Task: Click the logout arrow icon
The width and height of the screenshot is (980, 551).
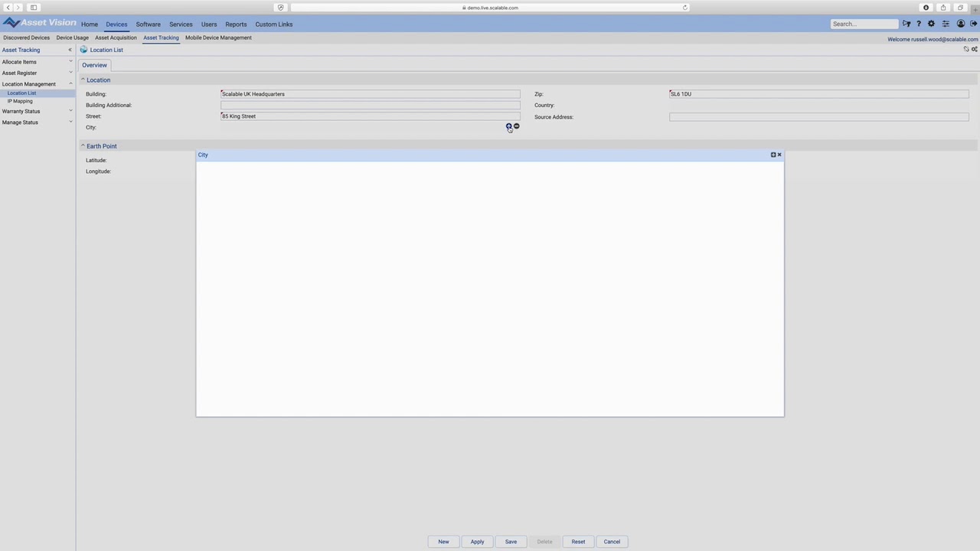Action: pyautogui.click(x=974, y=24)
